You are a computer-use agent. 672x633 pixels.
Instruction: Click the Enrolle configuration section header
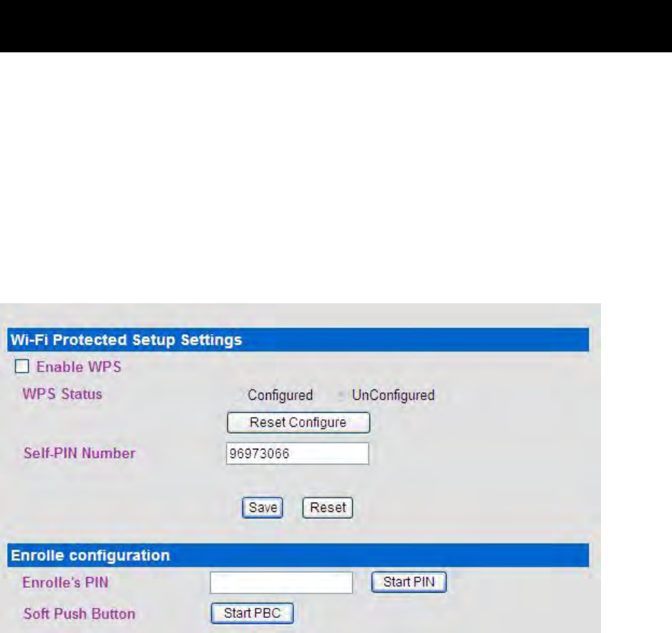click(298, 556)
